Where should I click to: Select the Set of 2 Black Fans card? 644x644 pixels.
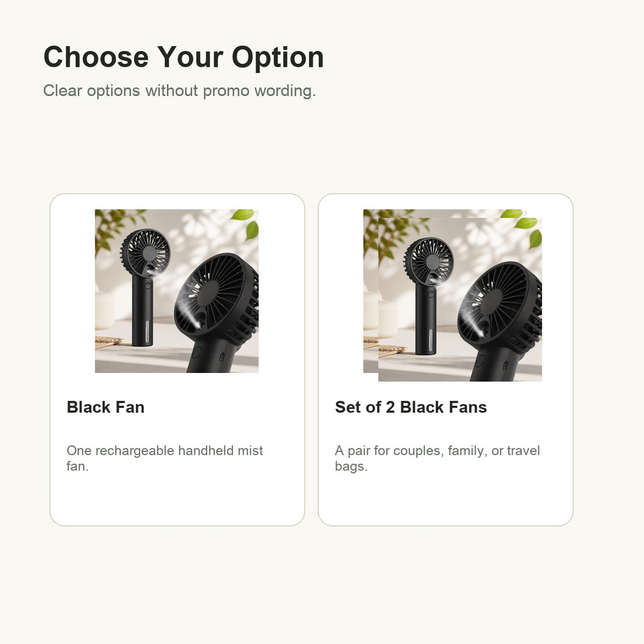point(445,359)
